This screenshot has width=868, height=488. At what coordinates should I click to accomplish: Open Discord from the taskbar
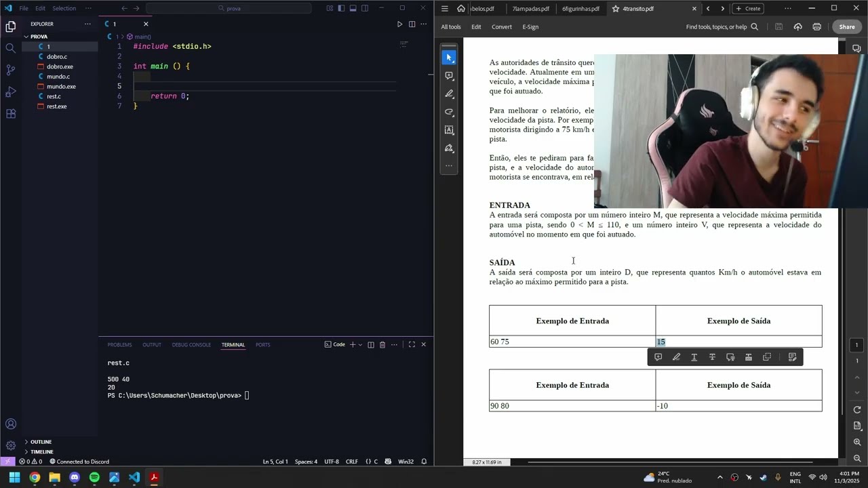[75, 477]
